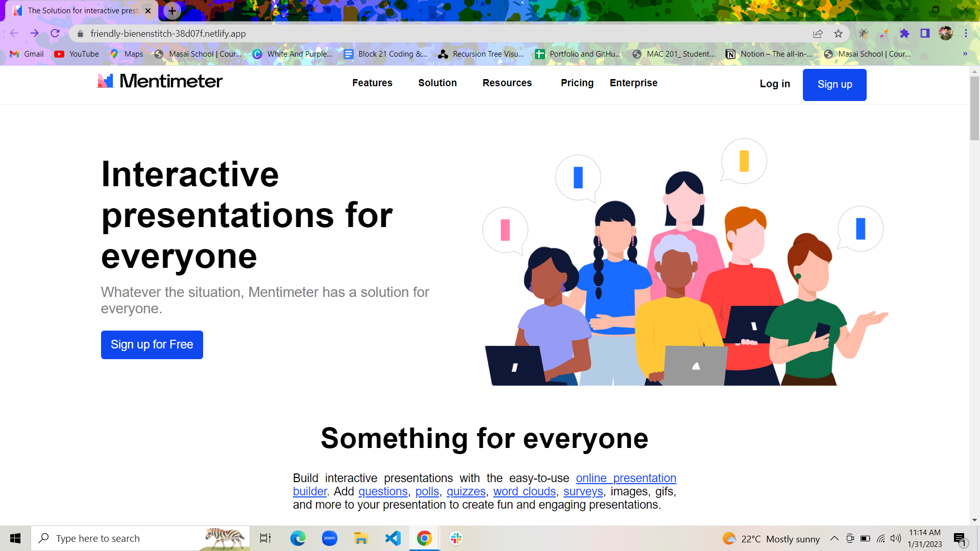Open MAC 201 Student bookmark
Screen dimensions: 980x551
(673, 54)
